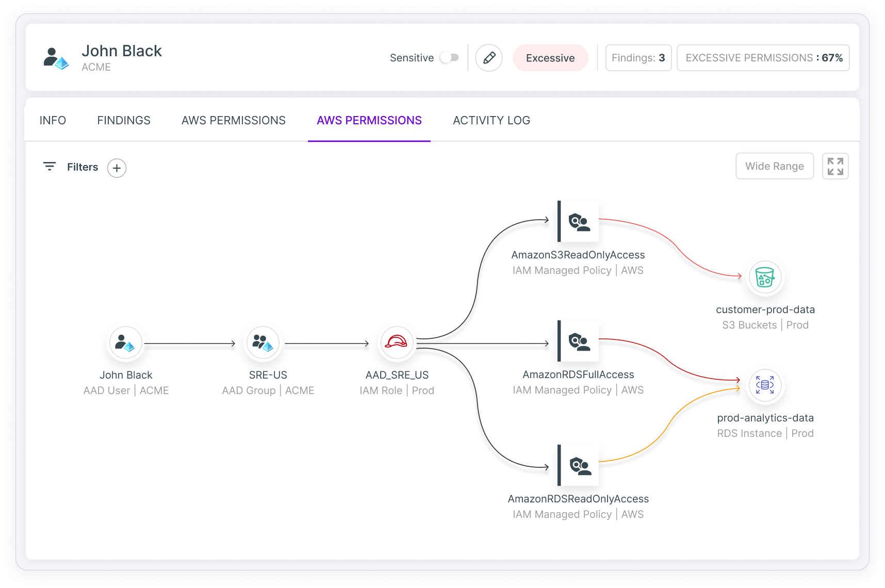Click the AmazonRDSFullAccess label

pyautogui.click(x=578, y=374)
